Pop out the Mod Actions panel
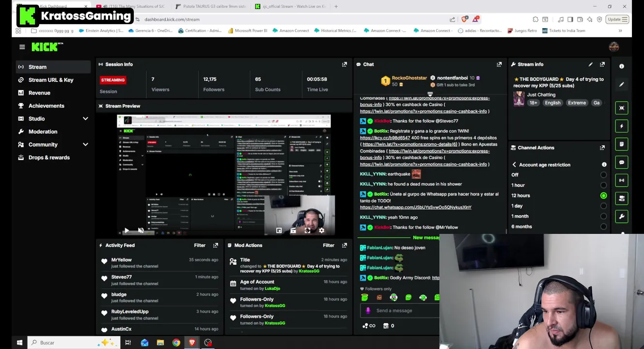 coord(345,245)
